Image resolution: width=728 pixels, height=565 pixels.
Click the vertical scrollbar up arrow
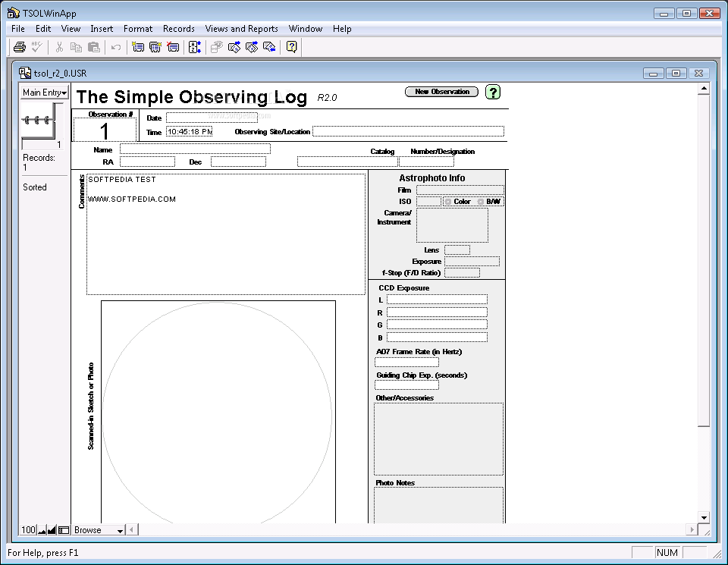tap(704, 88)
